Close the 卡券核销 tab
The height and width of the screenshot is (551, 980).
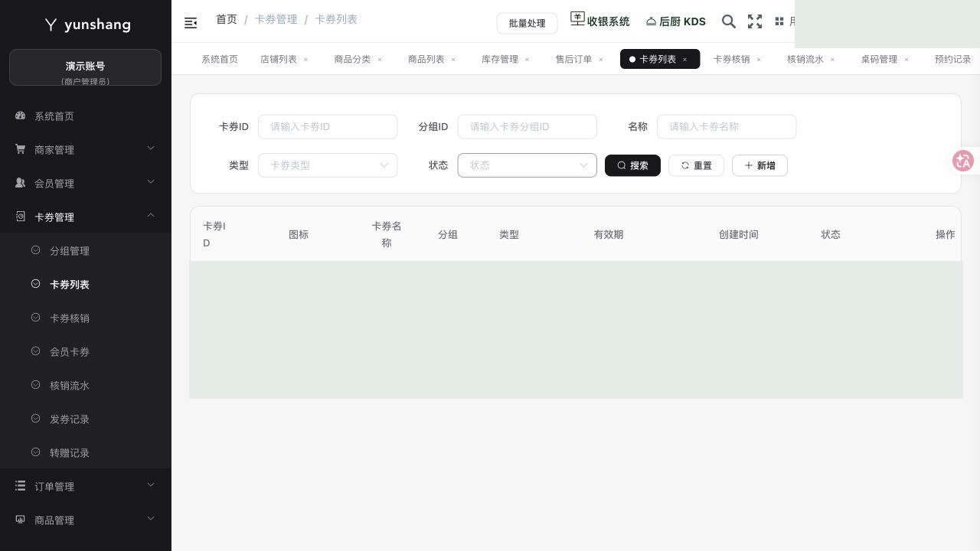[x=759, y=60]
